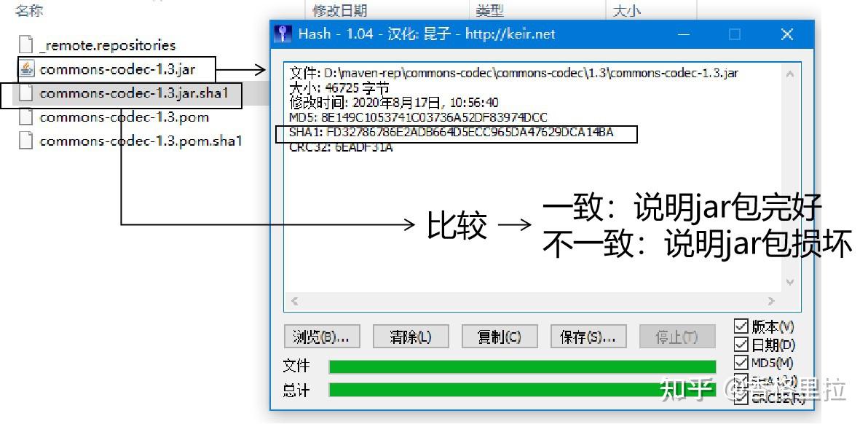Click the 文件 green progress bar
The image size is (868, 424).
[522, 366]
